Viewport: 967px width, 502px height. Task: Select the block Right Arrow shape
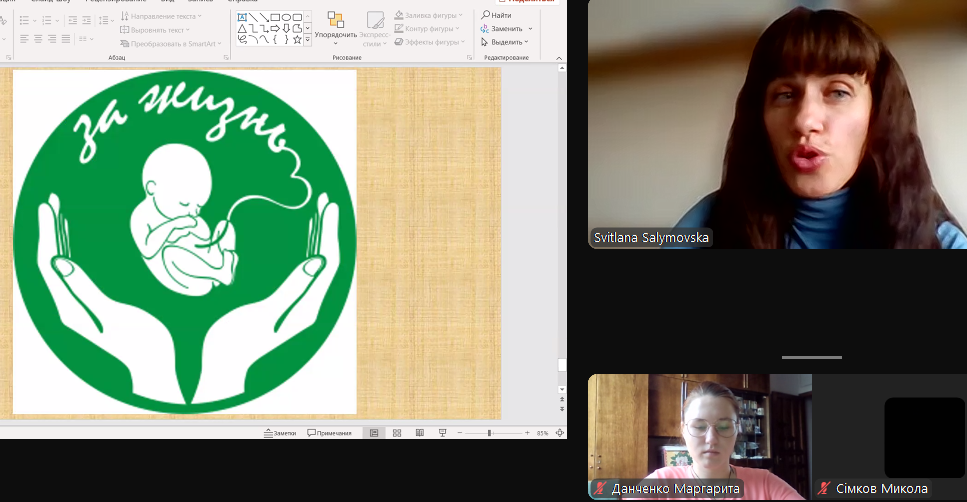click(275, 28)
